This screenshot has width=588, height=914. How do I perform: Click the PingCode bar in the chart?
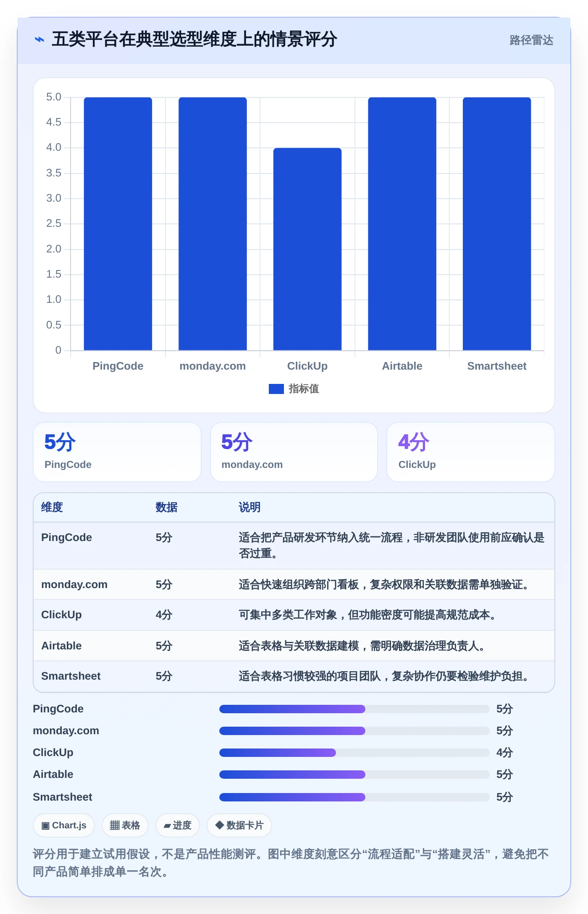(x=118, y=224)
